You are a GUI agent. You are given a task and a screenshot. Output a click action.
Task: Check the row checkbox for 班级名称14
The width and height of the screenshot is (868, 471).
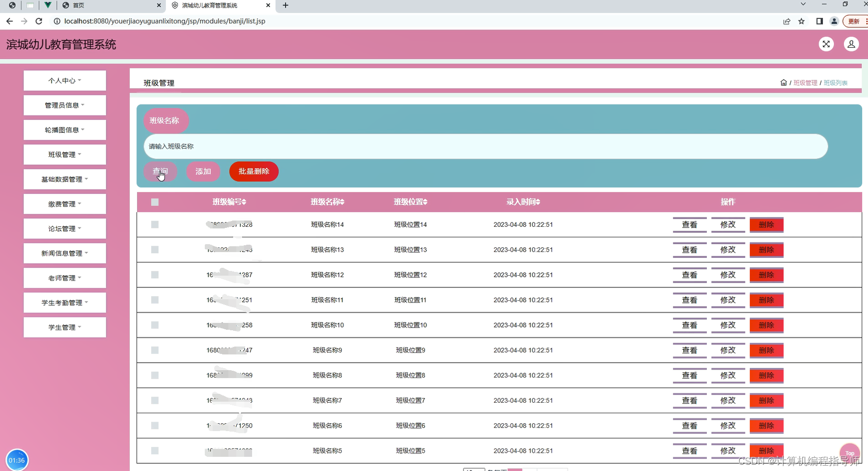click(155, 224)
